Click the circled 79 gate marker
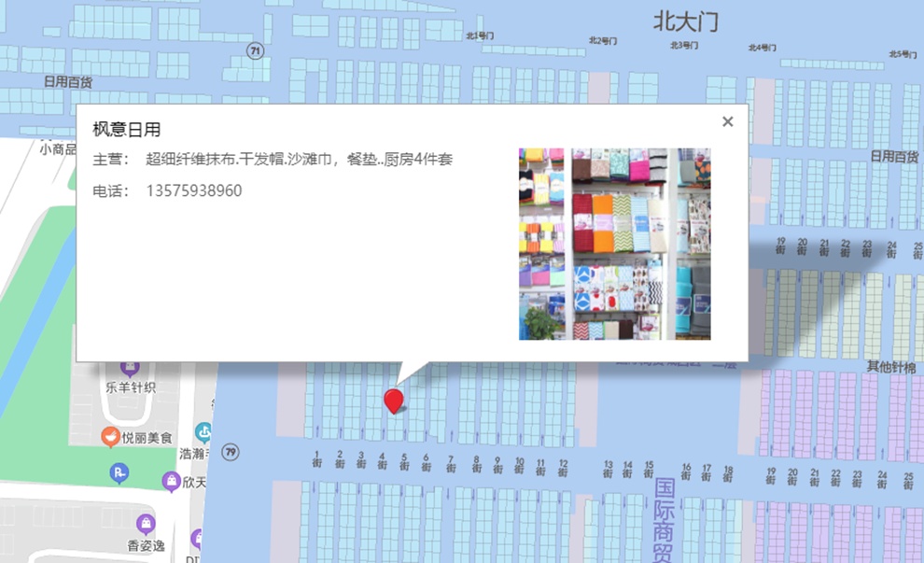The height and width of the screenshot is (563, 924). tap(231, 453)
